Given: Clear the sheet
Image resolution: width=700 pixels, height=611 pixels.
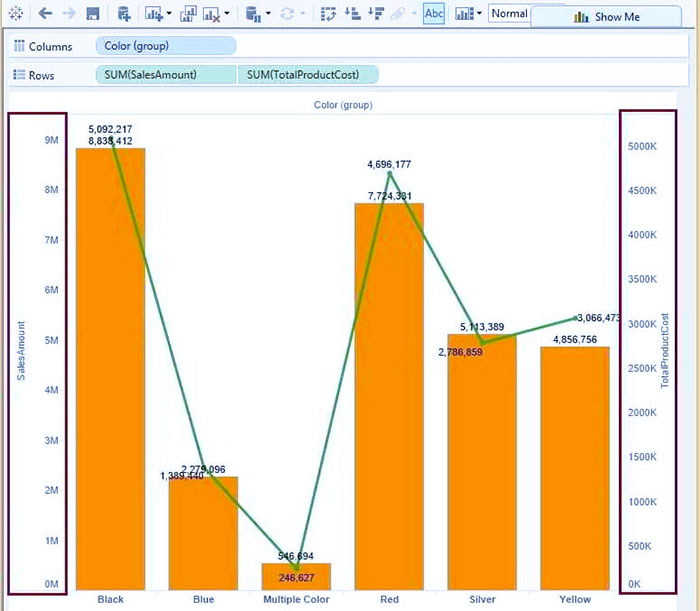Looking at the screenshot, I should pyautogui.click(x=212, y=14).
